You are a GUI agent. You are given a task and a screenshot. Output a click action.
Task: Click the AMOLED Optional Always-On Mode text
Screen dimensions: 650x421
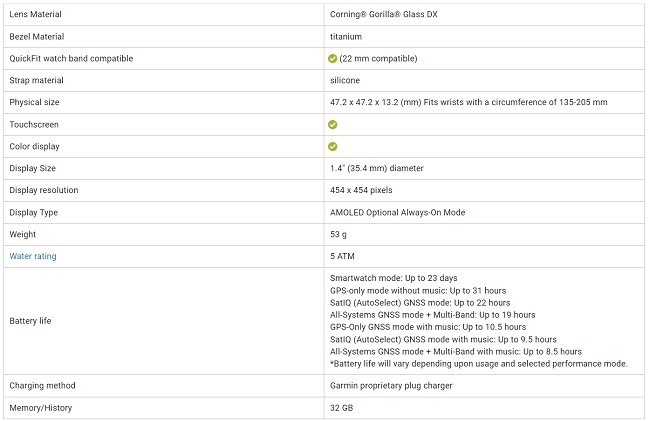tap(397, 213)
